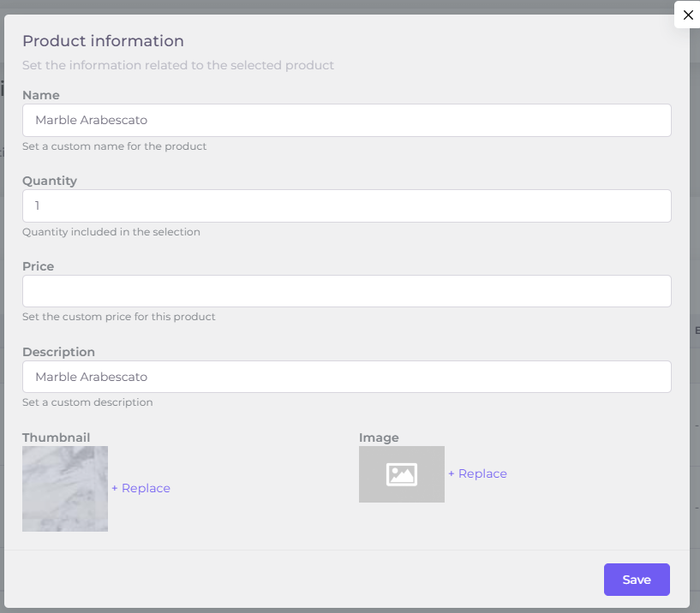Image resolution: width=700 pixels, height=613 pixels.
Task: Replace the product image
Action: click(478, 474)
